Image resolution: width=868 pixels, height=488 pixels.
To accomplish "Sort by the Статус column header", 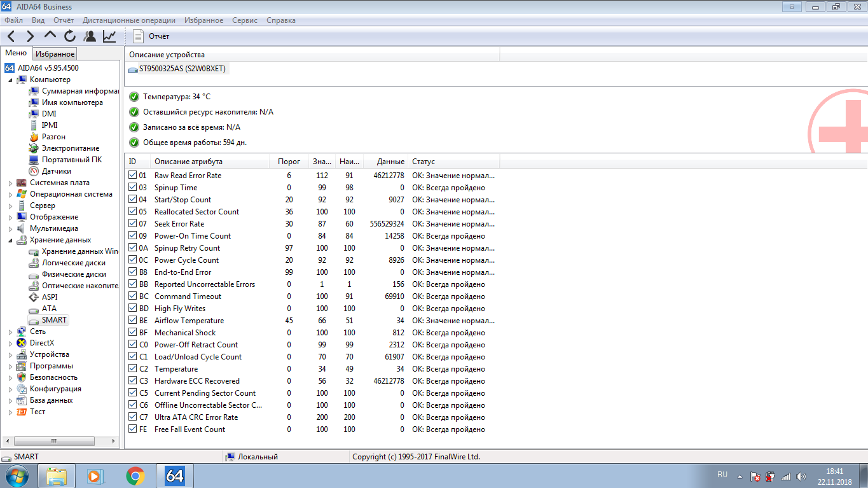I will pos(454,162).
